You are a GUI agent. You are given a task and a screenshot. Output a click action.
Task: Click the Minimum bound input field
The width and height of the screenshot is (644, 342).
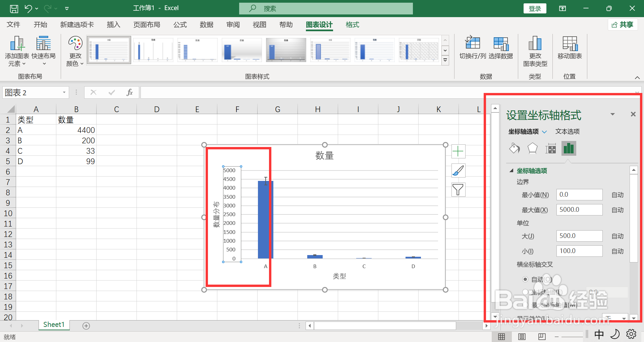tap(579, 195)
